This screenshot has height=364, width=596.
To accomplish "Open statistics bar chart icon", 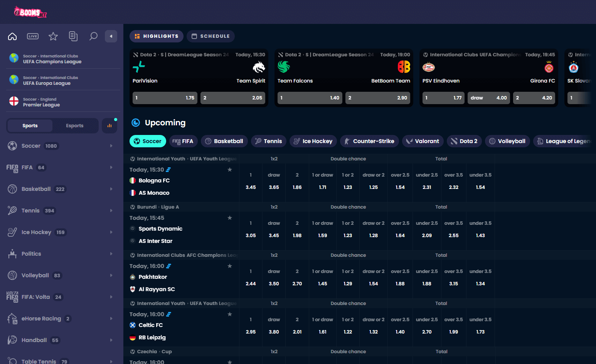I will pyautogui.click(x=109, y=126).
